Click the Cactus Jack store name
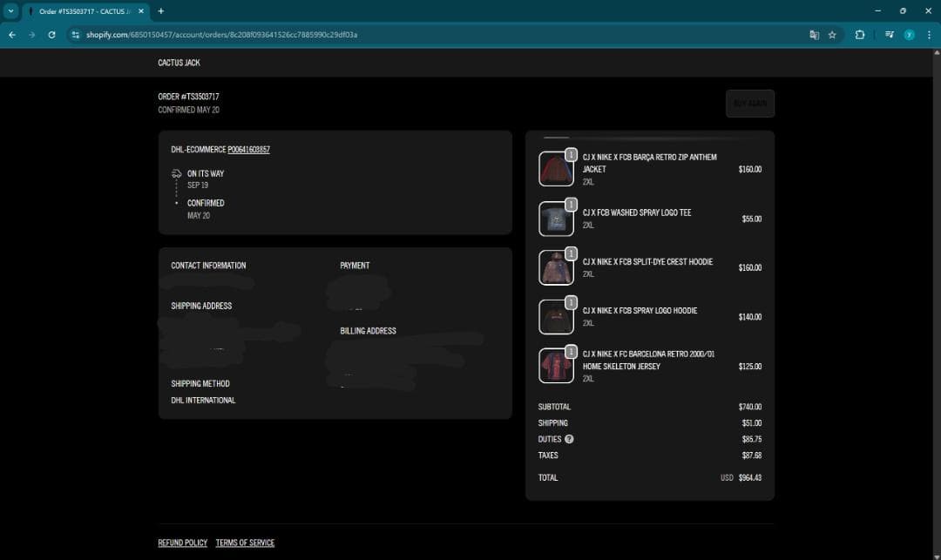This screenshot has width=941, height=560. coord(179,63)
